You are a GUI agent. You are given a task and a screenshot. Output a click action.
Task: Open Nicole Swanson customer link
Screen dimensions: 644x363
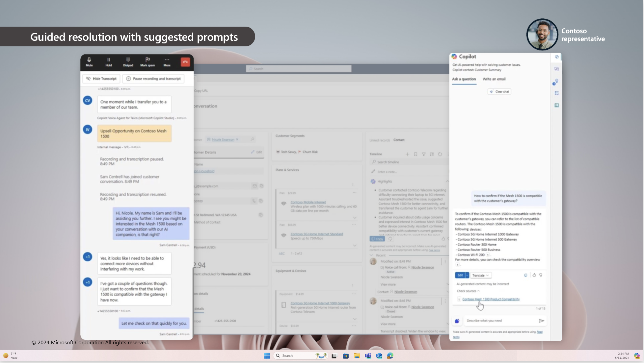pos(223,140)
